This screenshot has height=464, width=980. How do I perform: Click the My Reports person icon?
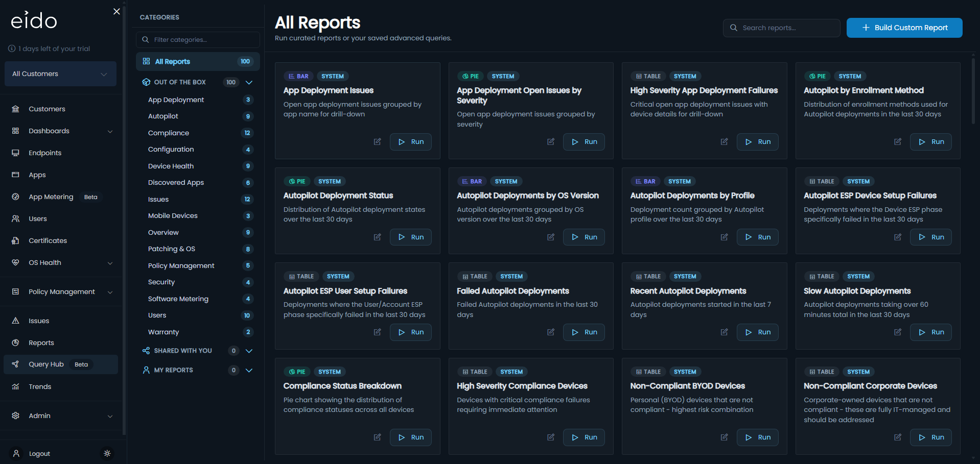(146, 370)
